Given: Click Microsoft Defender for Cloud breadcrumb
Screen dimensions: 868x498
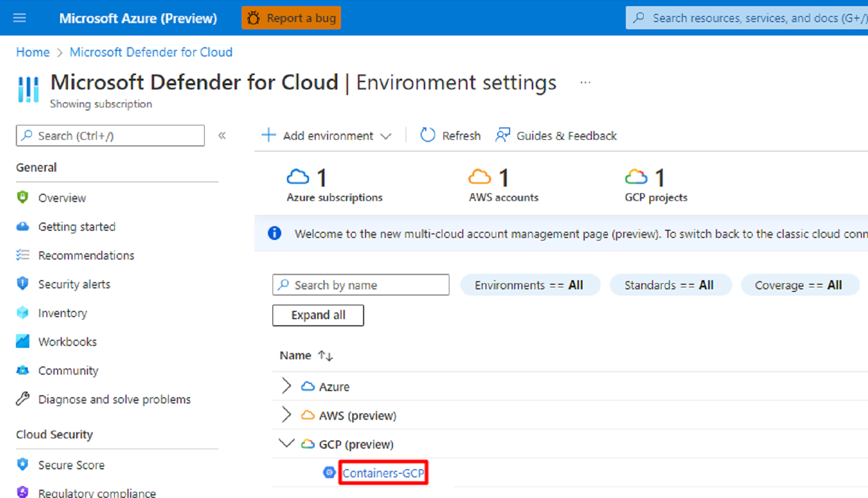Looking at the screenshot, I should click(151, 52).
